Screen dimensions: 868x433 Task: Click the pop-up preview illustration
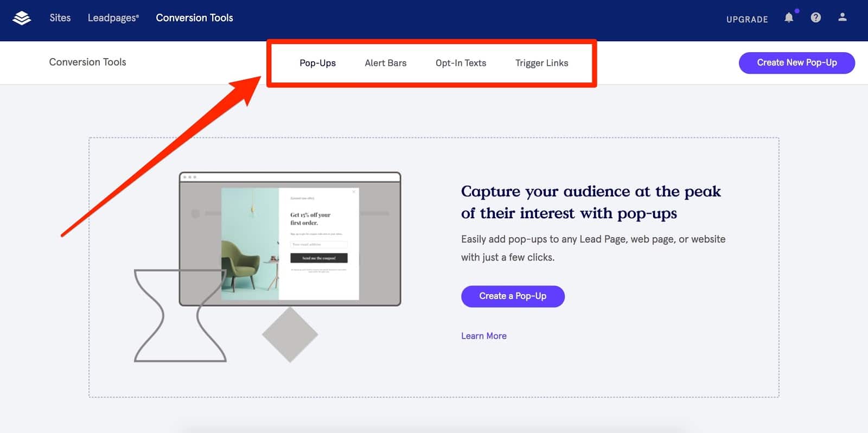point(290,239)
